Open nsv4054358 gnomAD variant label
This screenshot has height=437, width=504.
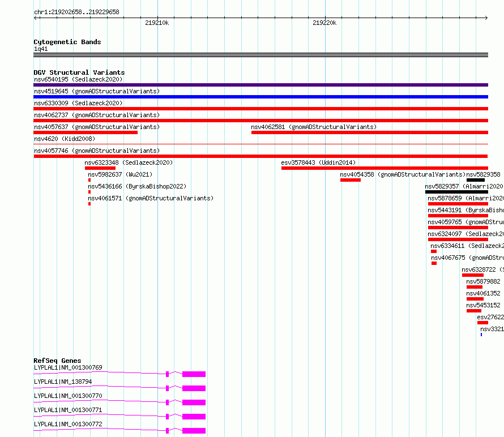[x=403, y=174]
